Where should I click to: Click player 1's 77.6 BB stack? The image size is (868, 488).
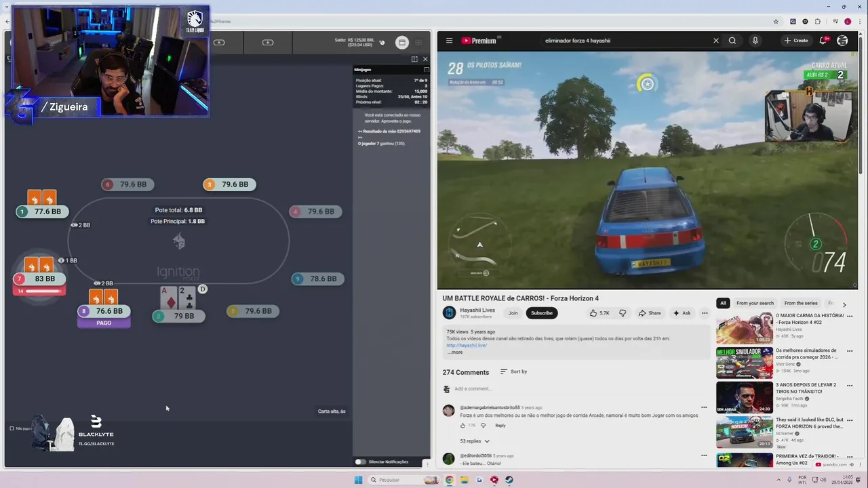pos(42,211)
